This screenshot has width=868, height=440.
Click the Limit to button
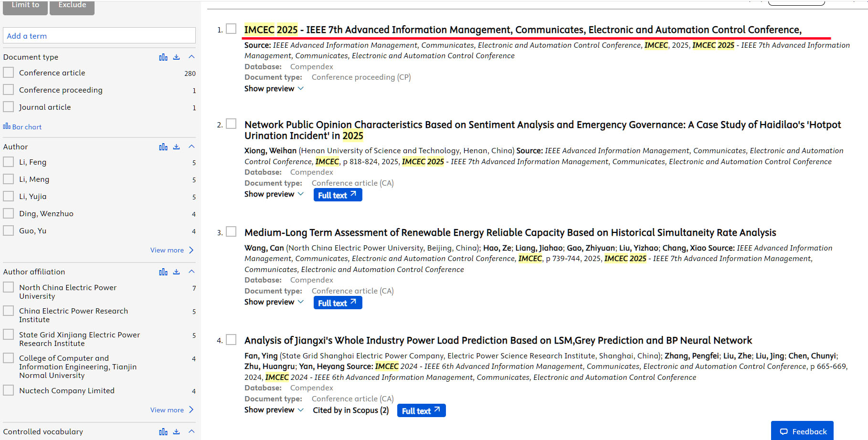25,7
